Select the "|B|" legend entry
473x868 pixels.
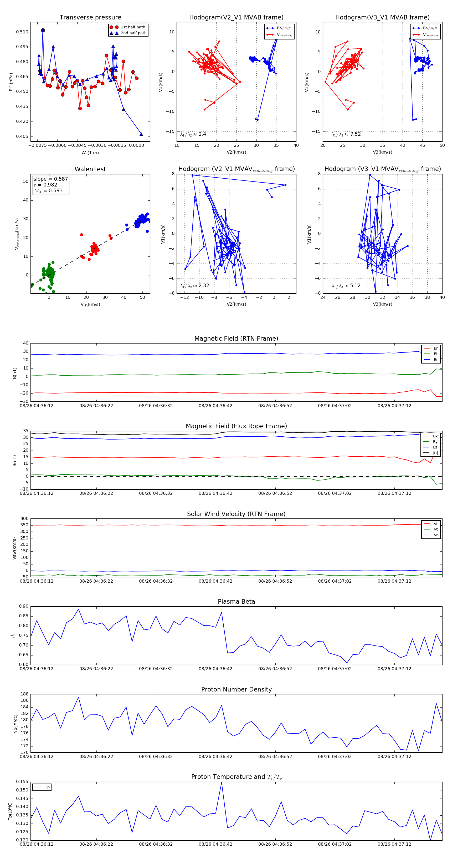pos(431,453)
